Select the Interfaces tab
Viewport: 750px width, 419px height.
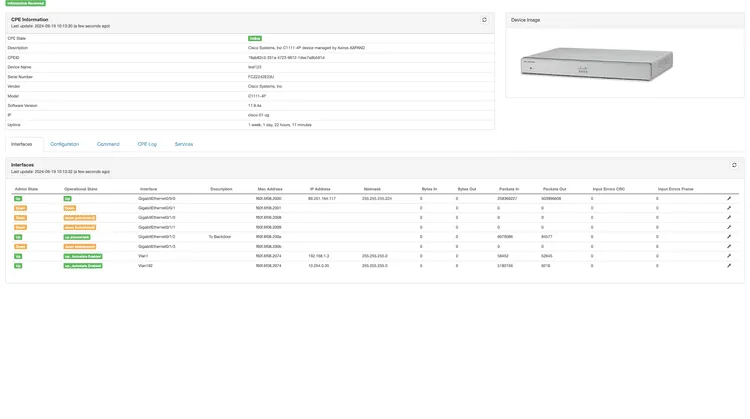(24, 144)
